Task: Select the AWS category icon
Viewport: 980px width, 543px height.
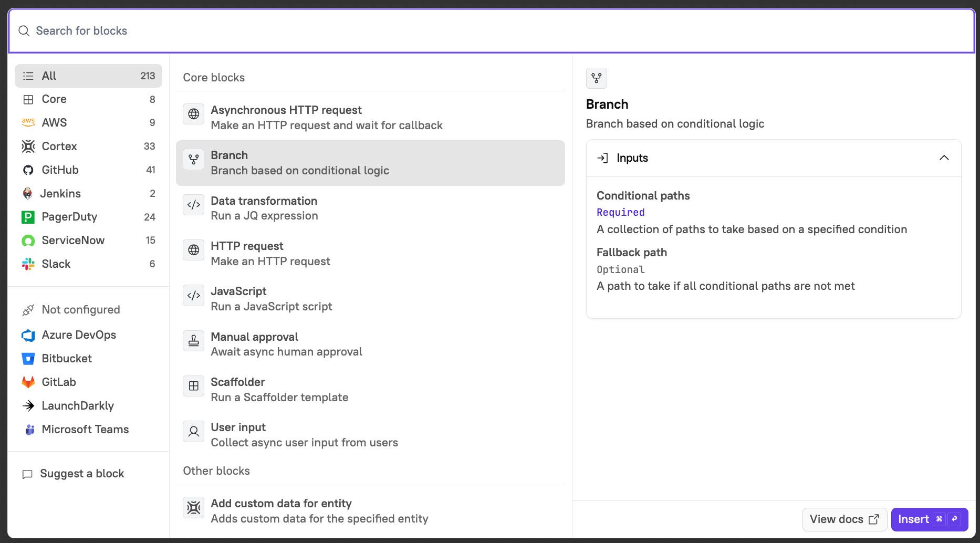Action: (28, 122)
